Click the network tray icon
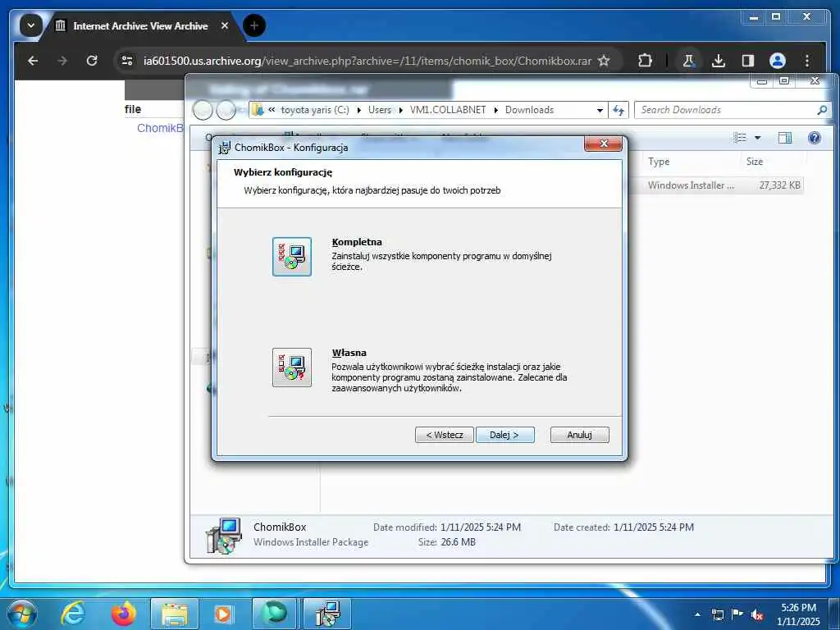This screenshot has height=630, width=840. [717, 614]
